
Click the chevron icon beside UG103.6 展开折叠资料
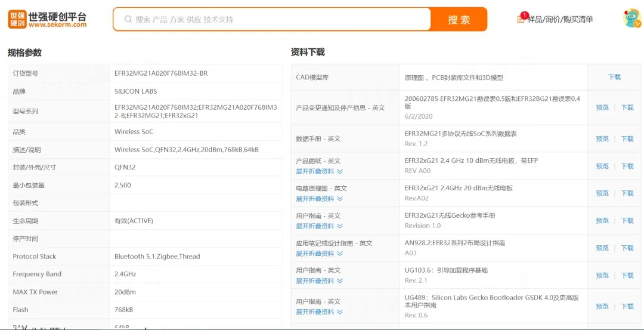340,281
